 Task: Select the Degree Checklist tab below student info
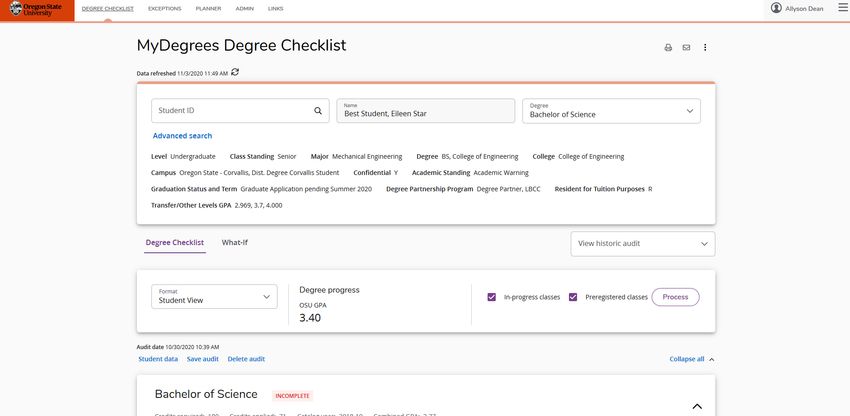tap(175, 243)
